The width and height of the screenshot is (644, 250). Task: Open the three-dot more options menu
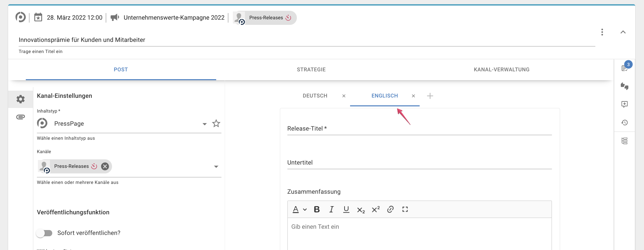(602, 32)
